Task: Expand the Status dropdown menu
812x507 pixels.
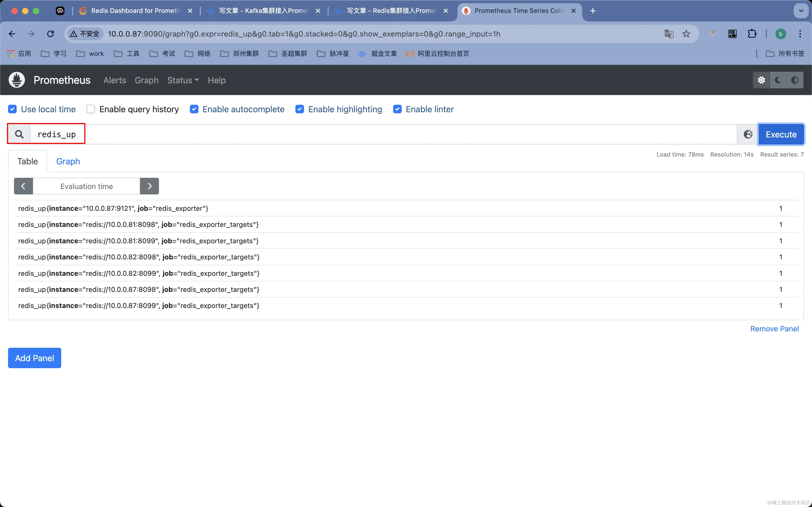Action: click(x=183, y=80)
